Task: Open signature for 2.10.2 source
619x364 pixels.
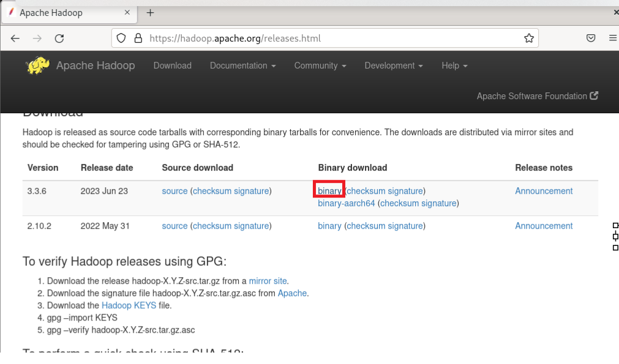Action: tap(251, 226)
